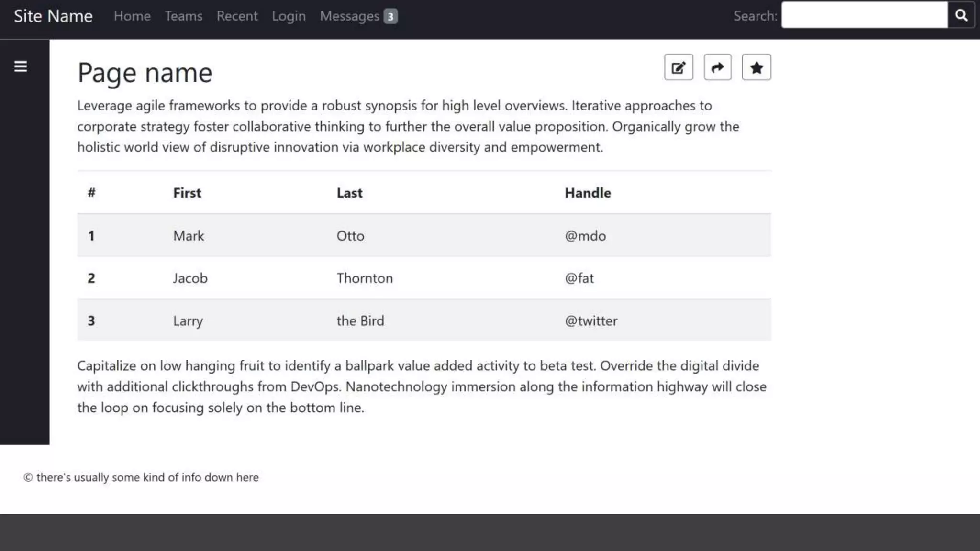Go to Site Name brand link
Viewport: 980px width, 551px height.
(53, 16)
